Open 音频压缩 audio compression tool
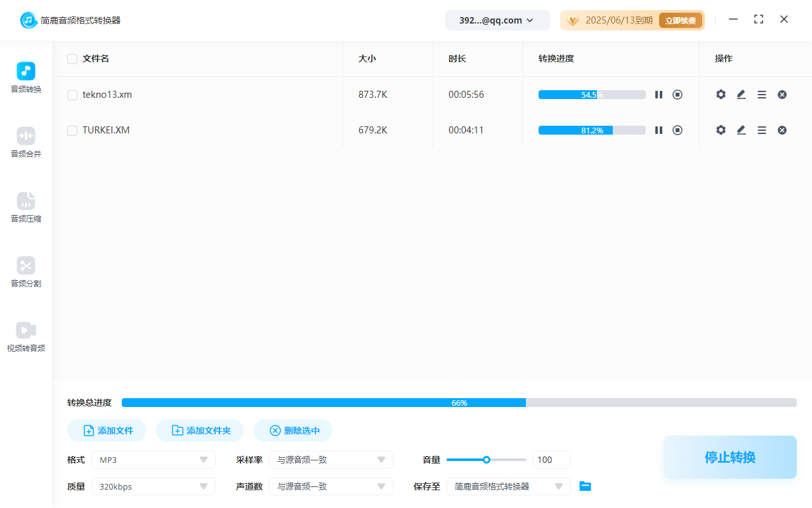The height and width of the screenshot is (508, 812). 26,207
